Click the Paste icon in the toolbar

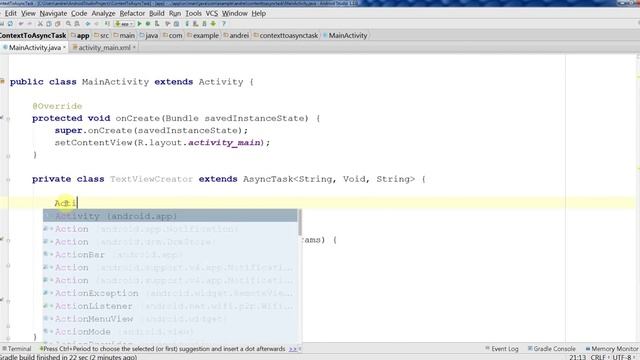point(58,24)
